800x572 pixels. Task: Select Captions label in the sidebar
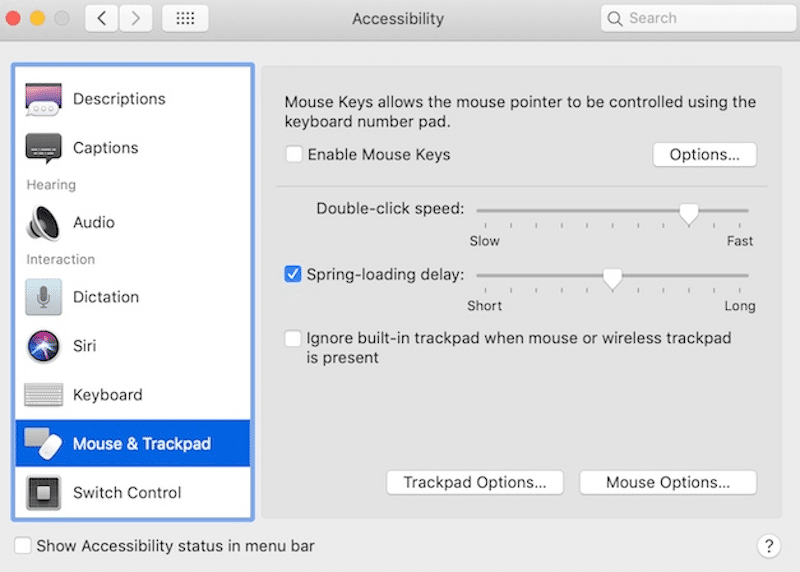[x=106, y=148]
